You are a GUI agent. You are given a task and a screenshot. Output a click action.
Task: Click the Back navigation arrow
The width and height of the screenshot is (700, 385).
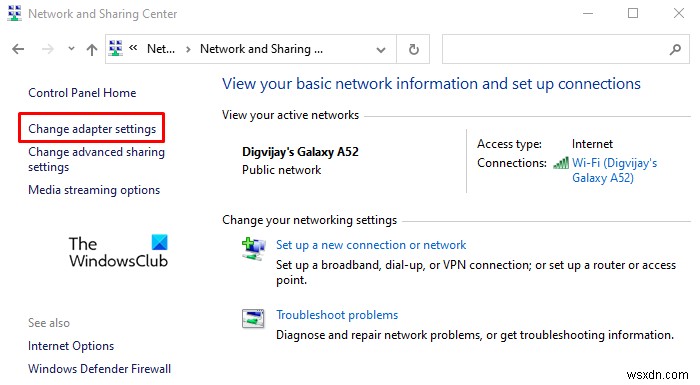18,49
